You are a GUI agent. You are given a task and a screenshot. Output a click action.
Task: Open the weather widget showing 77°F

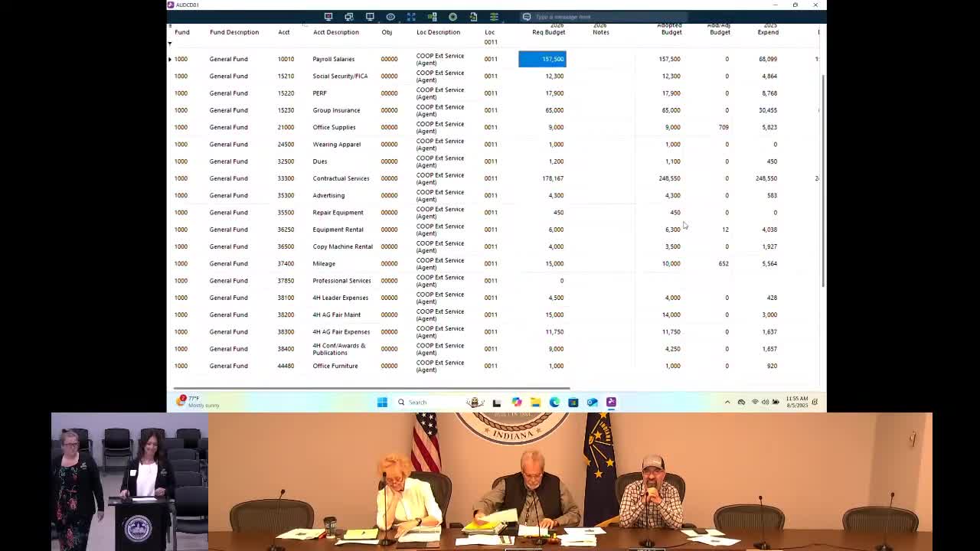(198, 401)
